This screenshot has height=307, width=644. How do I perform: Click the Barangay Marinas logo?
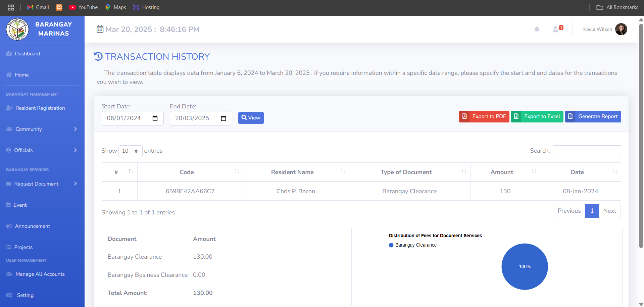[17, 29]
